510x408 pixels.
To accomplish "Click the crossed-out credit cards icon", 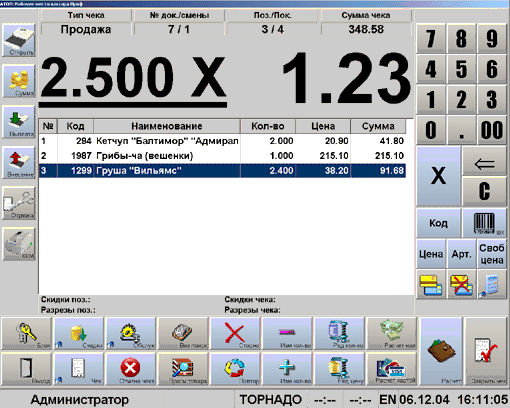I will tap(461, 285).
